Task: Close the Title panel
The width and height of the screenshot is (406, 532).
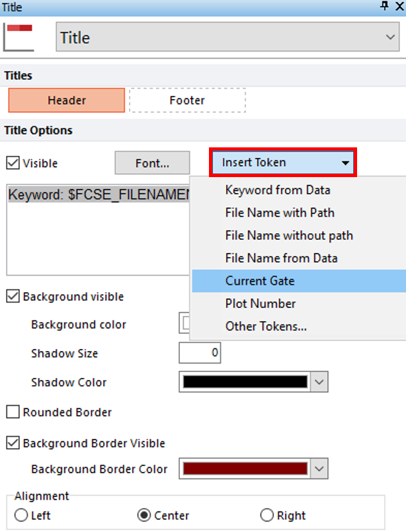Action: click(x=399, y=6)
